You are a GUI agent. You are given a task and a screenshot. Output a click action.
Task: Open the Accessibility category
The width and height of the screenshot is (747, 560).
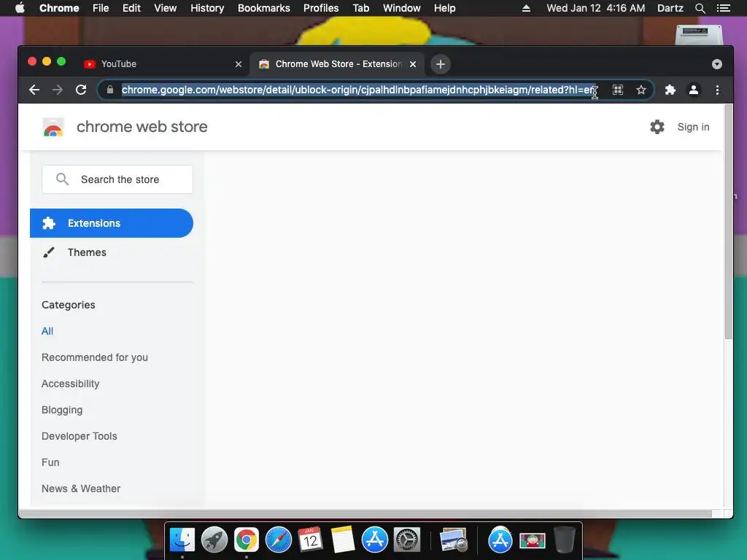tap(70, 384)
